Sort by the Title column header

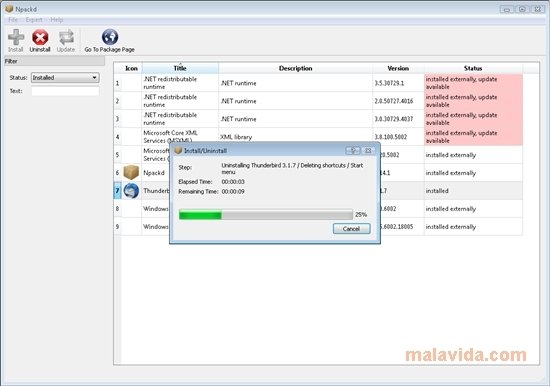pos(180,68)
